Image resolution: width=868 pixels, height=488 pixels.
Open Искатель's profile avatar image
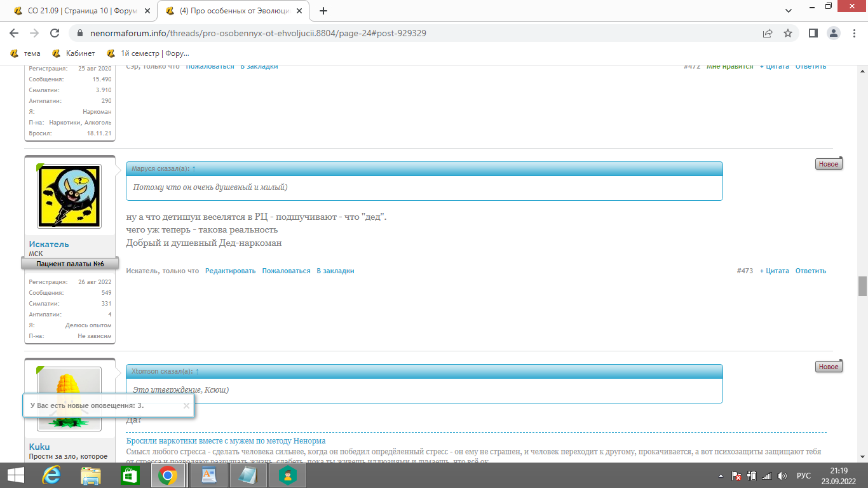pyautogui.click(x=69, y=196)
